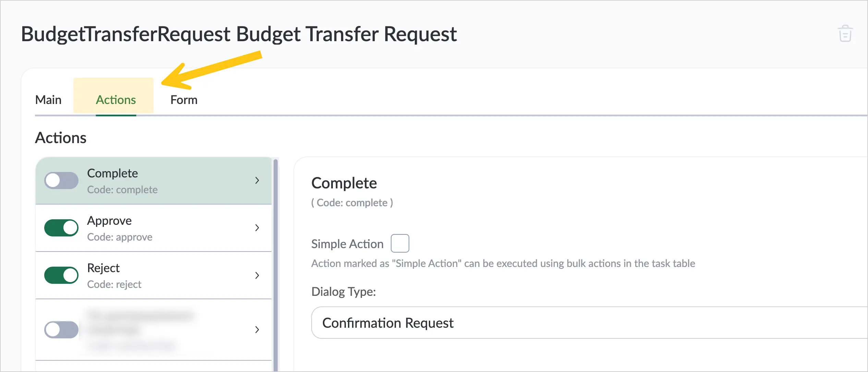Viewport: 868px width, 372px height.
Task: Open the Approve action chevron
Action: click(x=257, y=228)
